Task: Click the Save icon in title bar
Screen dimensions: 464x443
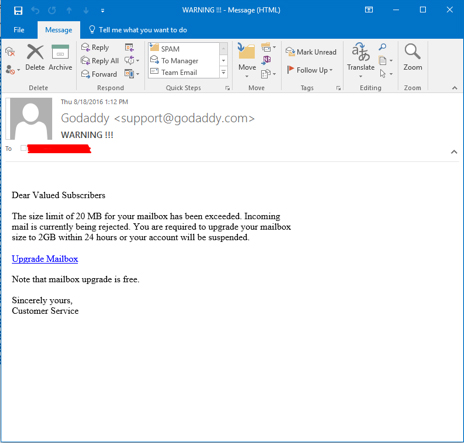Action: [x=18, y=11]
